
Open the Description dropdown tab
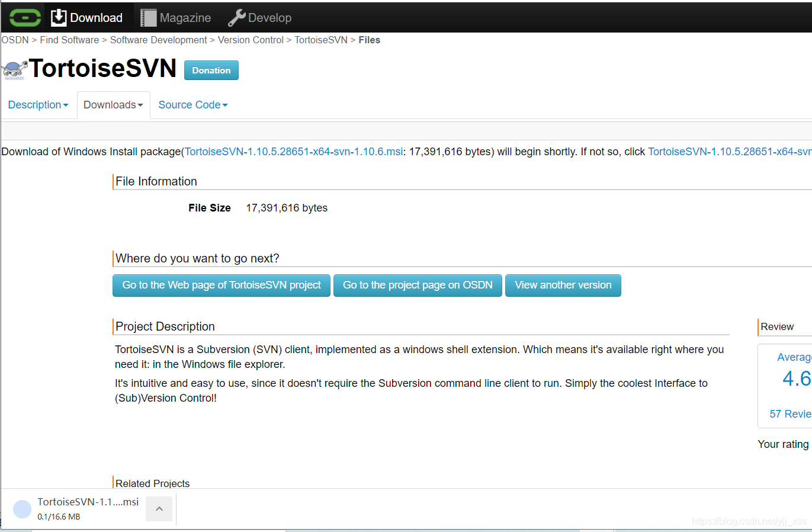click(38, 105)
